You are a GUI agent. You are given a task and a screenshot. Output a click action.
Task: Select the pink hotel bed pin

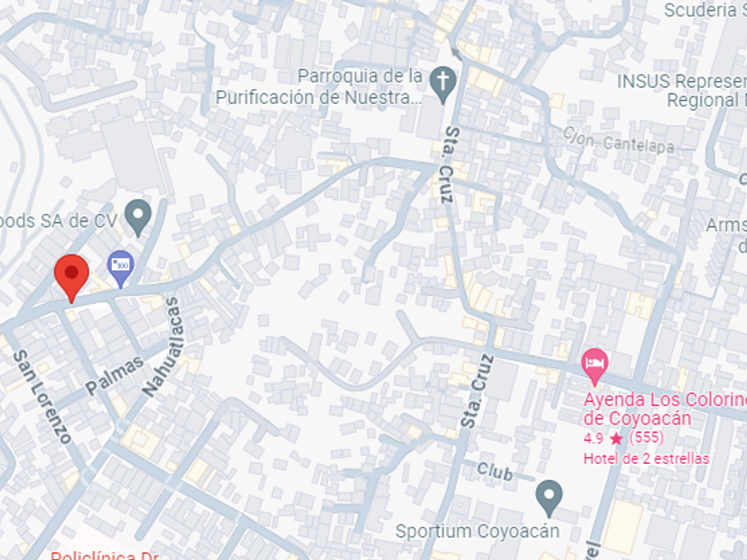click(595, 366)
